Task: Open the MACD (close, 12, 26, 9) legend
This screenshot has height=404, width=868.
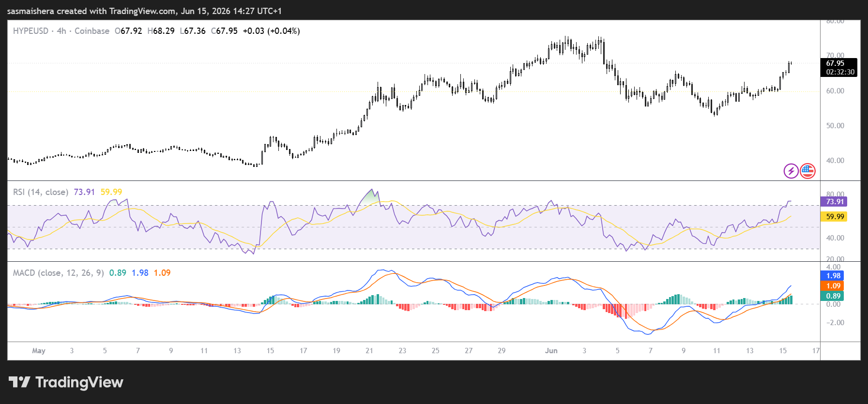Action: 59,273
